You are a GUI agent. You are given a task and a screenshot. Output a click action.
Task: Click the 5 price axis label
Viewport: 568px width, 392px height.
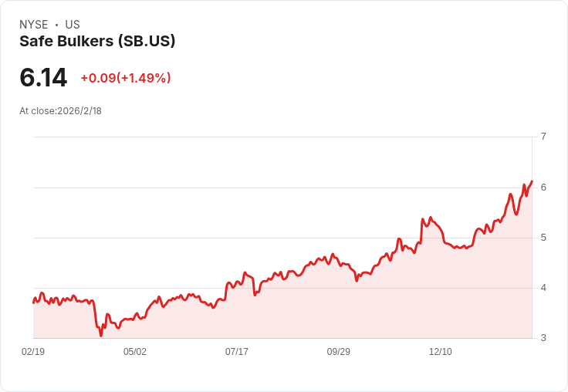(543, 238)
